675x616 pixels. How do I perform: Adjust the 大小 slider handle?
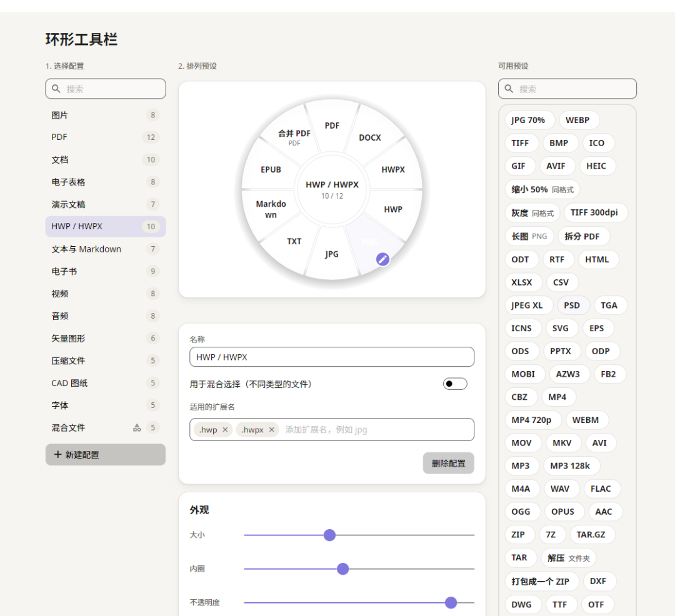pyautogui.click(x=330, y=535)
